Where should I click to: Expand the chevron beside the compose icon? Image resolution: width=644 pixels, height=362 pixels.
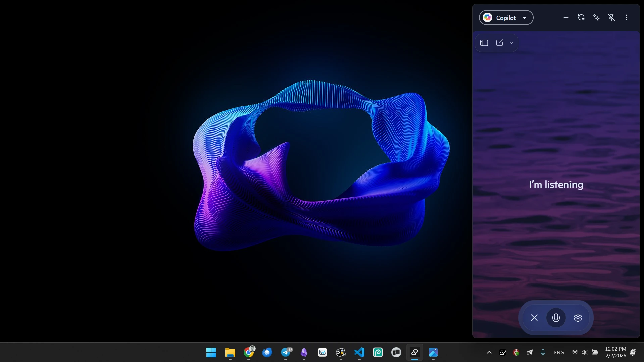tap(511, 43)
